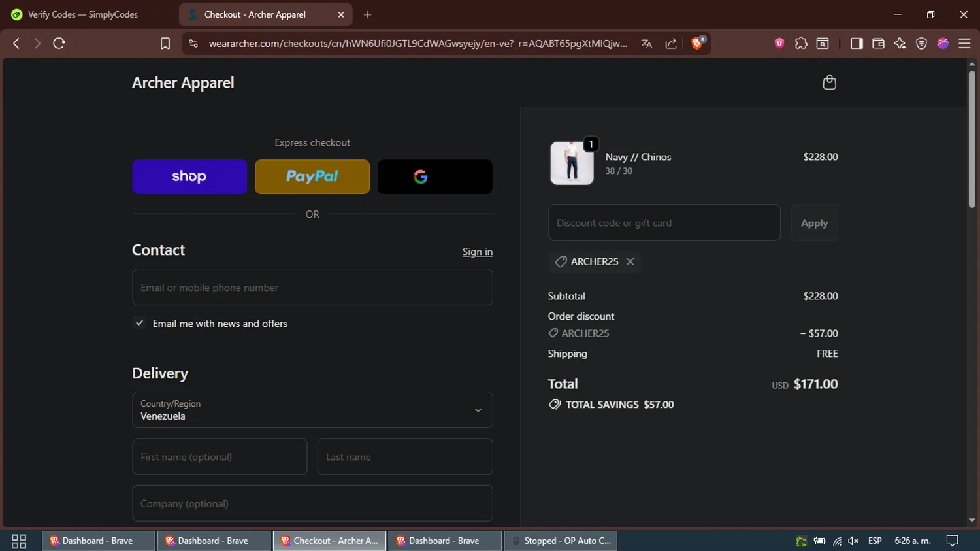Go back to the previous page
Viewport: 980px width, 551px height.
pyautogui.click(x=16, y=43)
